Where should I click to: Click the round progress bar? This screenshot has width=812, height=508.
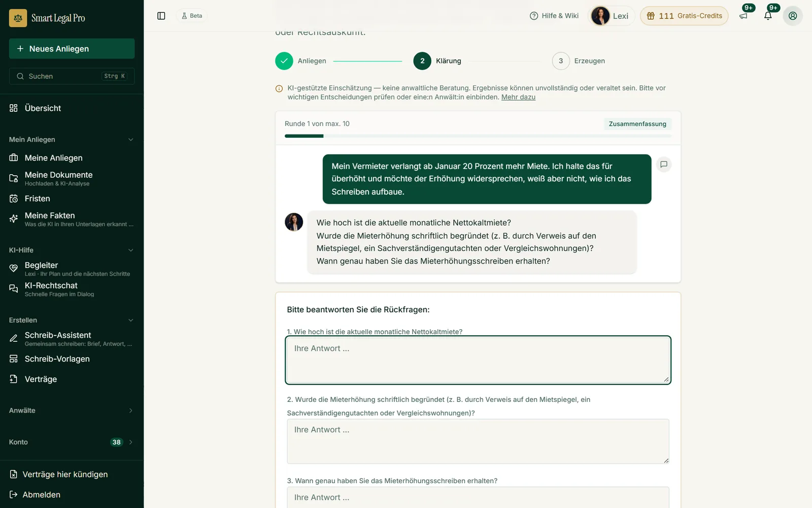[x=478, y=136]
